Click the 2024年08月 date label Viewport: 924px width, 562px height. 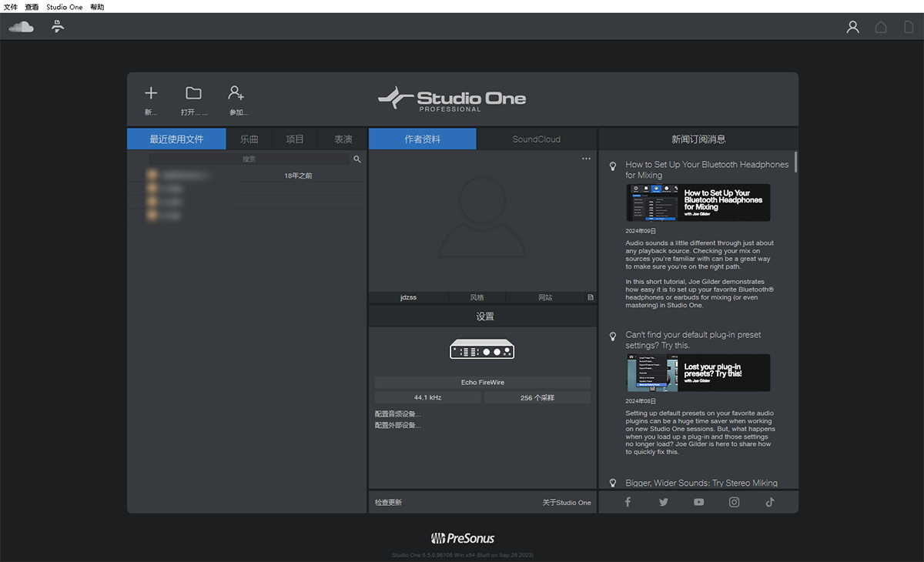(641, 401)
